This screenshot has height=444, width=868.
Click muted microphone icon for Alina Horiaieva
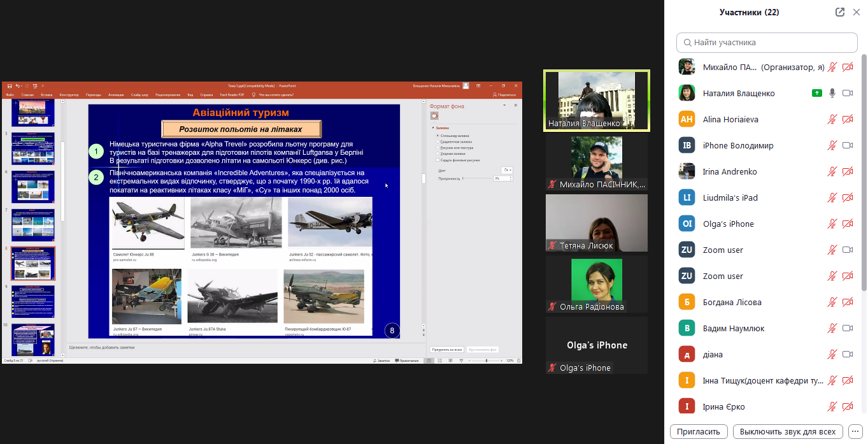point(832,119)
